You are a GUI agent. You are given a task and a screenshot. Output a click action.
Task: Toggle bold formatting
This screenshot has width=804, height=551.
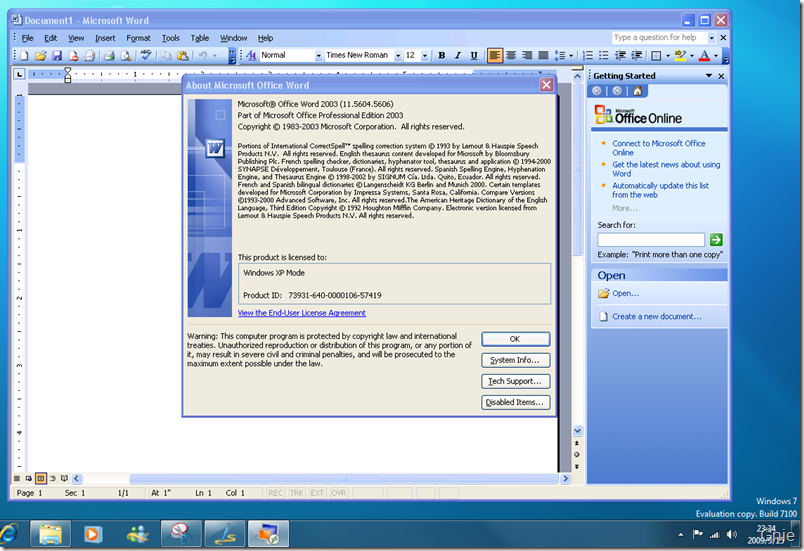(x=441, y=55)
